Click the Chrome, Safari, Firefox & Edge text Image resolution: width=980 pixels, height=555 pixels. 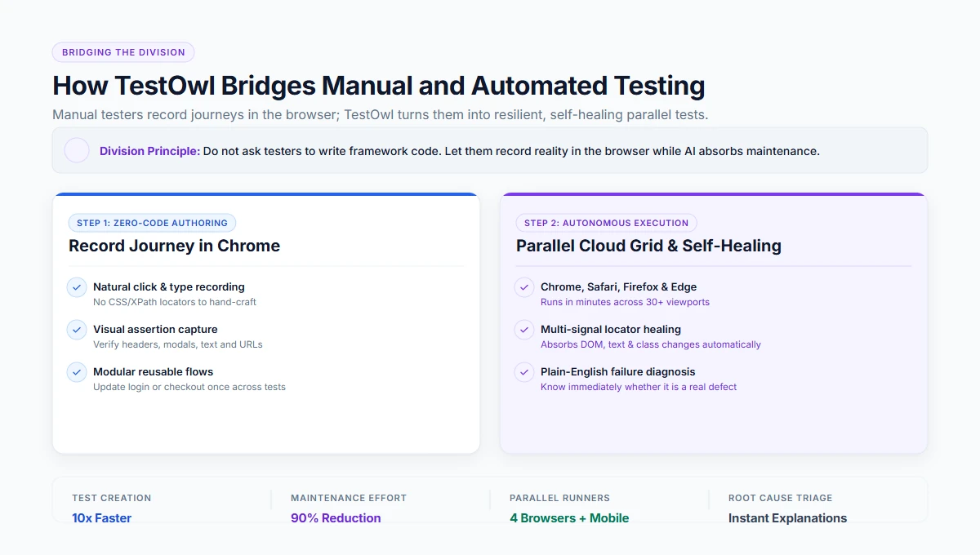(x=618, y=286)
